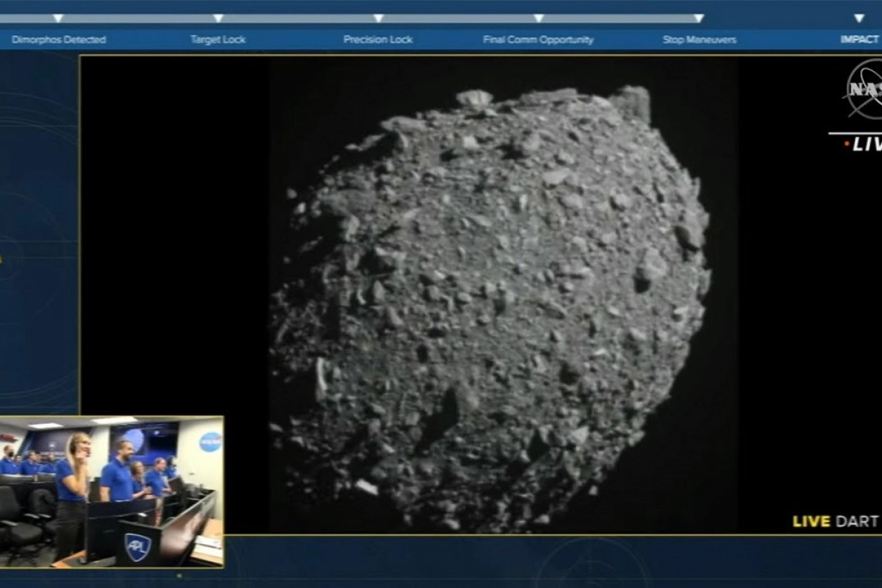This screenshot has width=882, height=588.
Task: Click the triangle marker above Dimorphos Detected
Action: tap(58, 18)
